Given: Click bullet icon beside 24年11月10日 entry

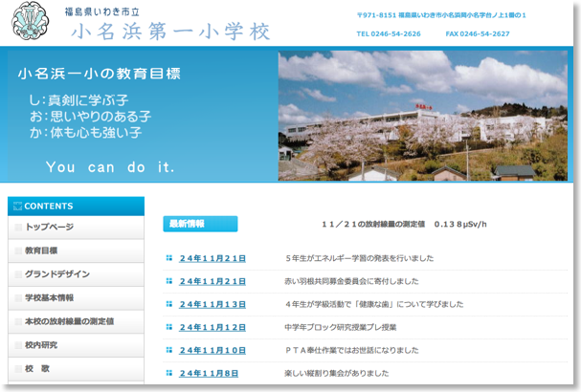Looking at the screenshot, I should [x=169, y=350].
